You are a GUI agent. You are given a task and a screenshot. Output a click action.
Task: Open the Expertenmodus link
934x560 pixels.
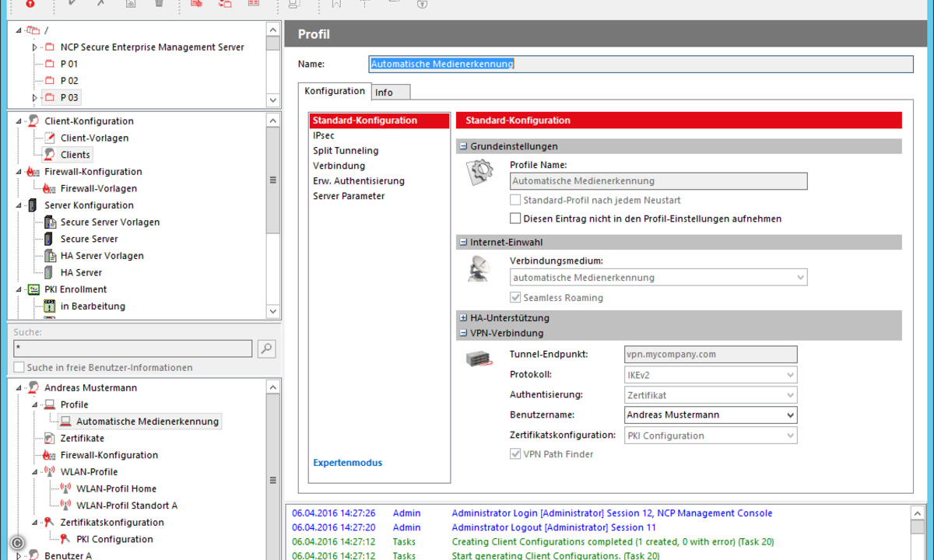[348, 463]
